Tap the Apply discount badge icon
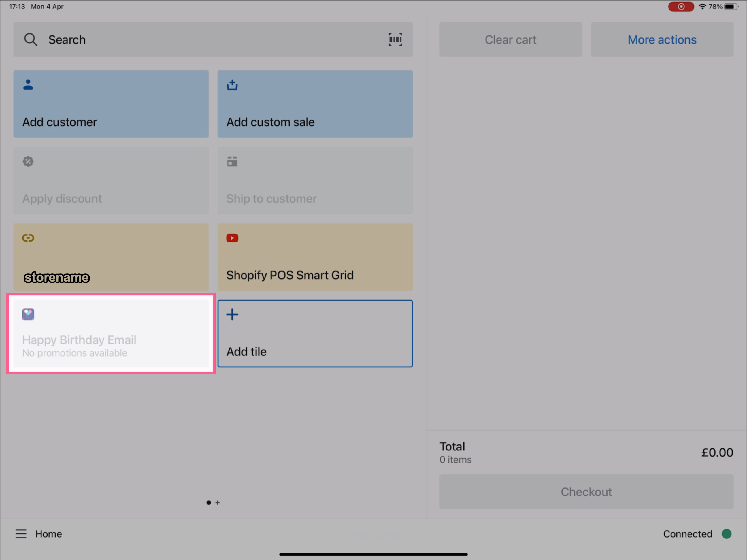 [28, 161]
